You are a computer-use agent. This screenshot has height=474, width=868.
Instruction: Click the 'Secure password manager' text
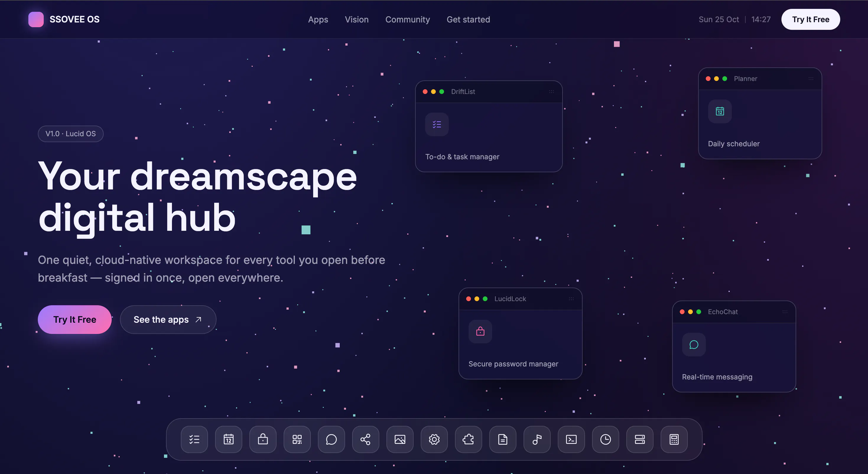(x=513, y=364)
